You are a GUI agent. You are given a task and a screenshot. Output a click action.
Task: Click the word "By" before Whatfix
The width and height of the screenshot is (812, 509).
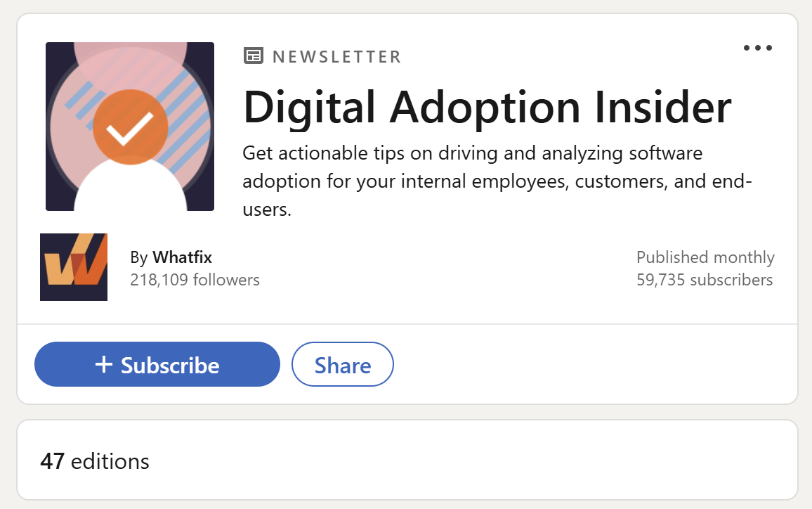pyautogui.click(x=139, y=257)
